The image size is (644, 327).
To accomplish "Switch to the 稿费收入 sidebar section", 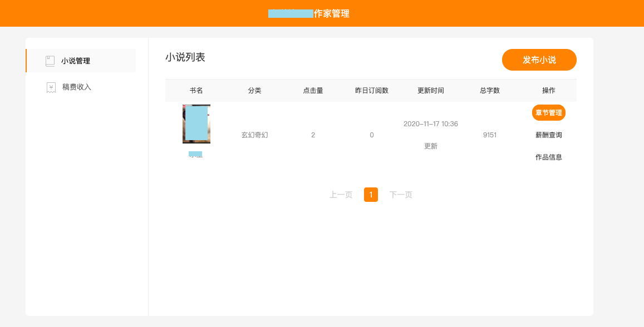I will (x=76, y=87).
